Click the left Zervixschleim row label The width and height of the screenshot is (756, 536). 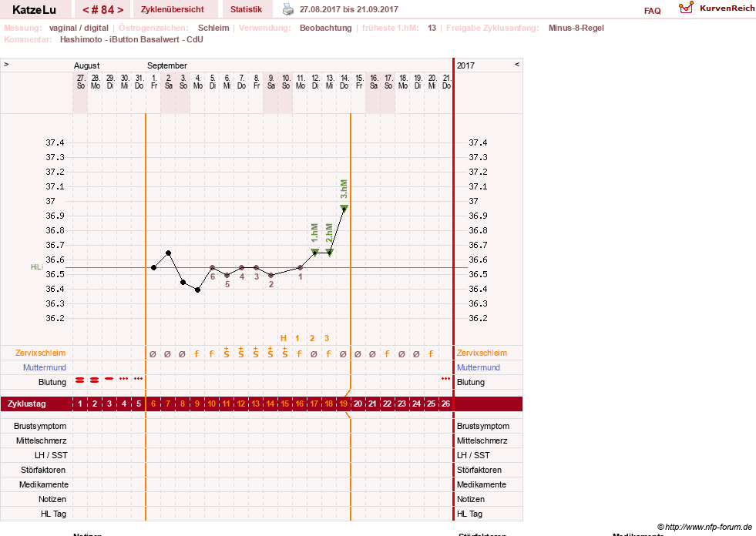pos(41,353)
